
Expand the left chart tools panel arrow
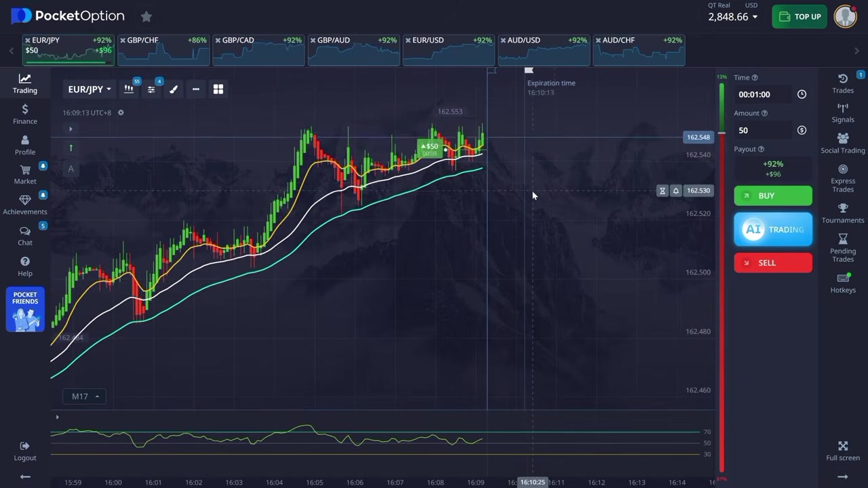point(71,129)
